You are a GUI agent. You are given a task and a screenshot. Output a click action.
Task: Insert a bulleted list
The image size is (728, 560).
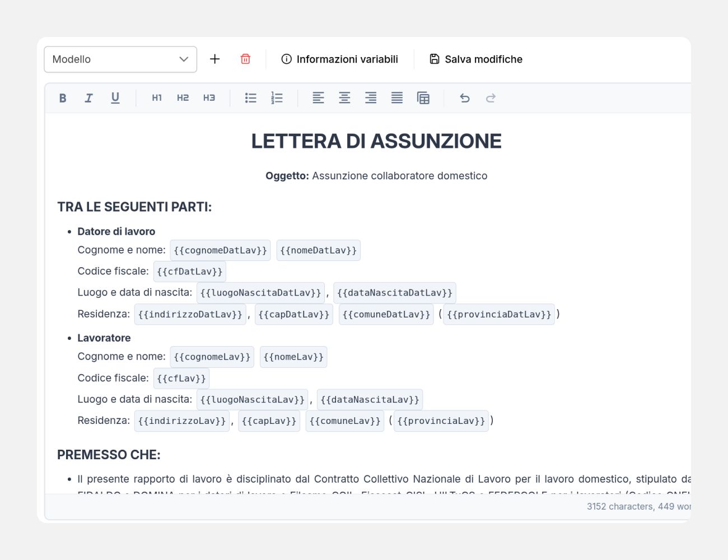250,98
